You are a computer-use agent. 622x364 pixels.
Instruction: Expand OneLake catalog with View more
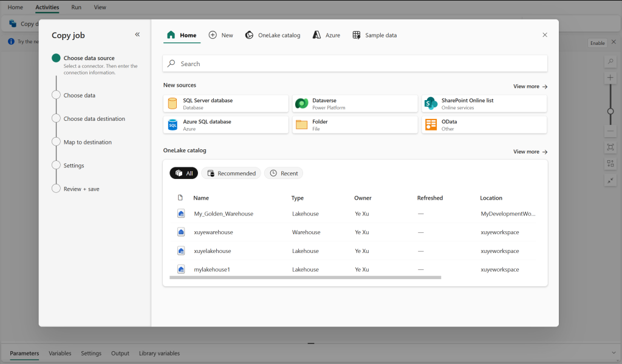click(530, 152)
